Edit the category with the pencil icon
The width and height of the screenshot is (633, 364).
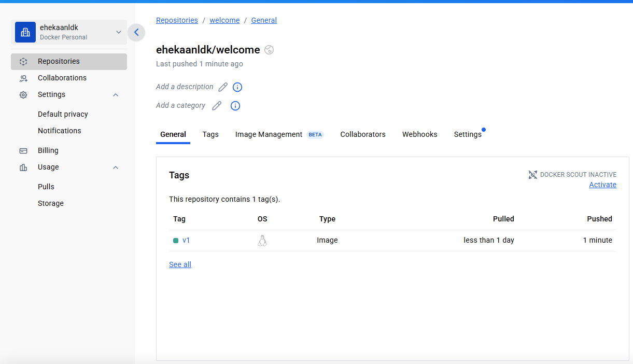pyautogui.click(x=217, y=106)
